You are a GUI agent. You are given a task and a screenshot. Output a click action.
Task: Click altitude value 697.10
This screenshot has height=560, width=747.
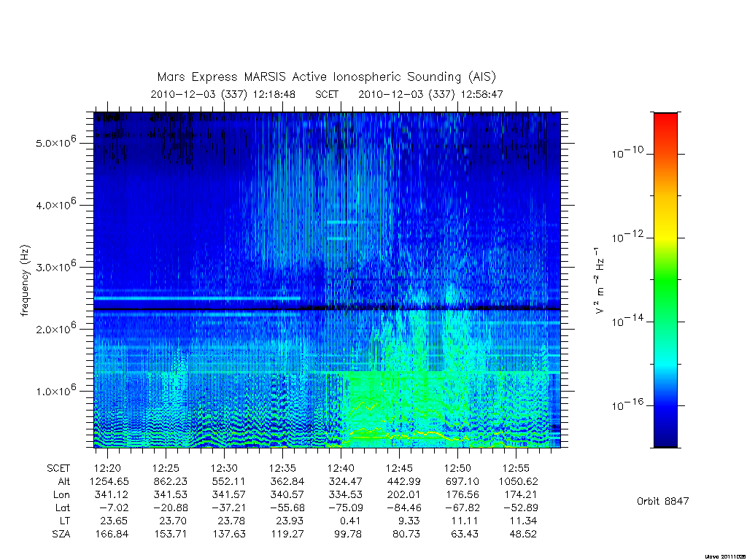462,481
